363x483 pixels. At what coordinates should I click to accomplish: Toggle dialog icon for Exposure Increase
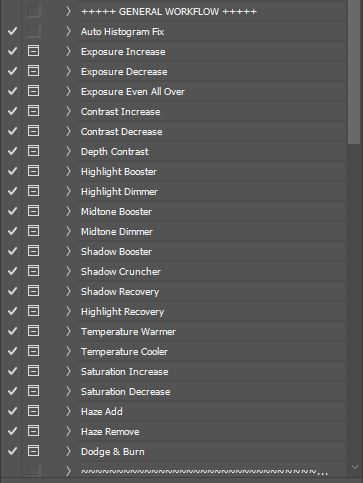point(33,51)
